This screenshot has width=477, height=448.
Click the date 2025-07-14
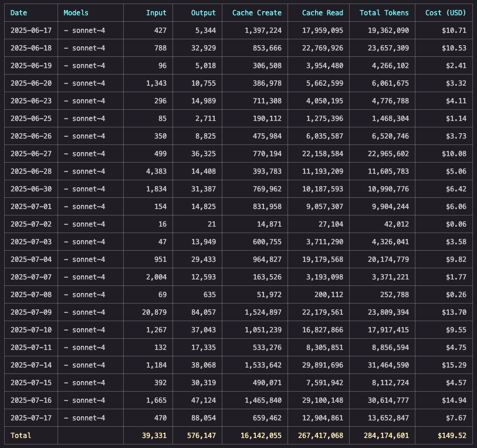pos(31,366)
